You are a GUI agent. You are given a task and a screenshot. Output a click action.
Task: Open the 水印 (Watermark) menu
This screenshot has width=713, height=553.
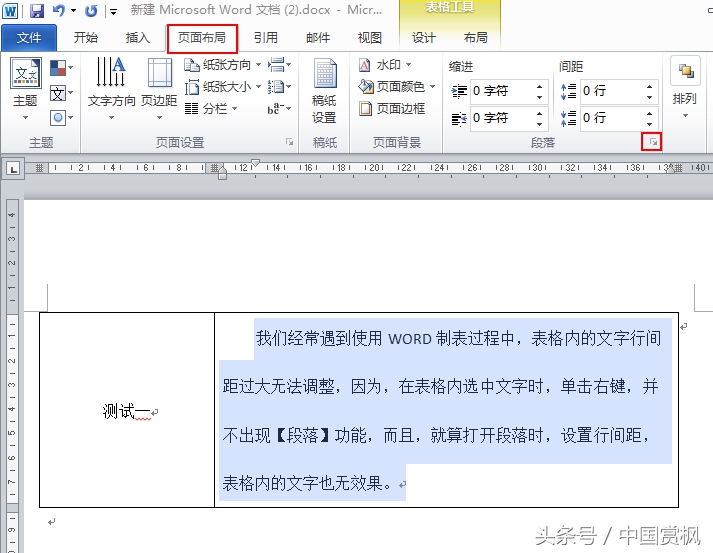[385, 65]
